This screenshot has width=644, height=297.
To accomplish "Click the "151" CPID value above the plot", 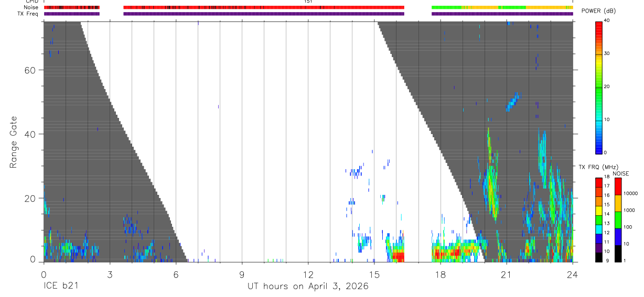I will coord(308,2).
